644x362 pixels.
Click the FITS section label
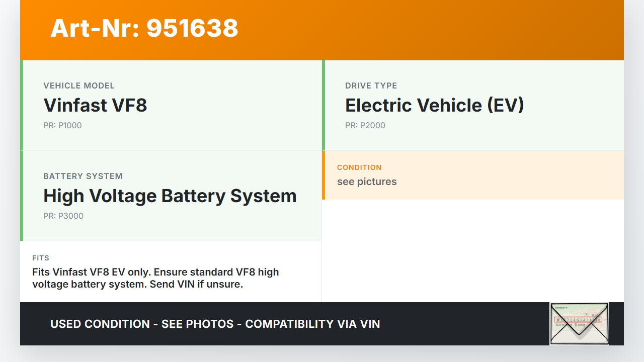41,258
